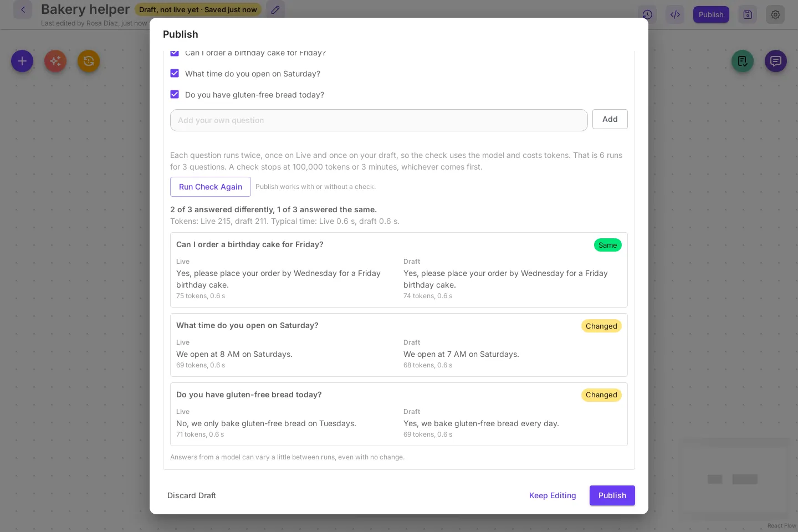Click the '75 tokens, 0.6 s' live stat

pyautogui.click(x=201, y=296)
